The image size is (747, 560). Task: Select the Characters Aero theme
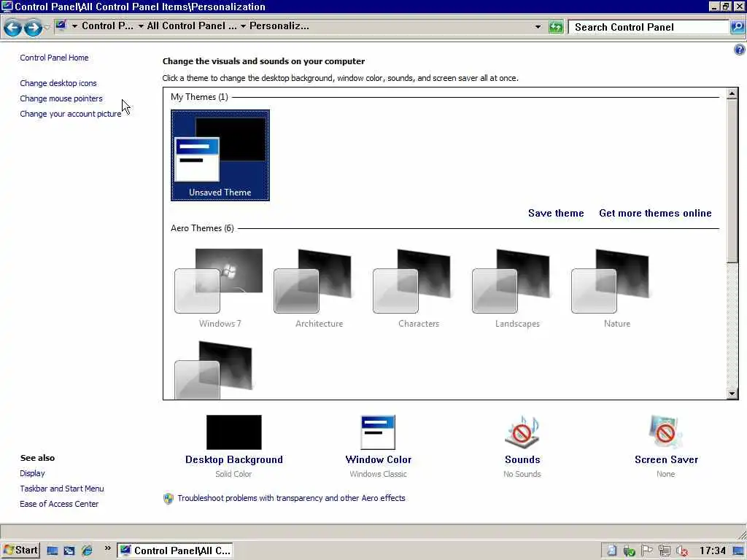click(x=418, y=287)
